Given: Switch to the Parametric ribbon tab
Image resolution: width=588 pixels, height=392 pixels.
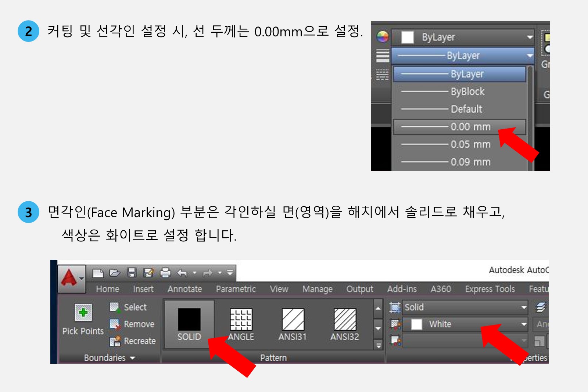Looking at the screenshot, I should tap(236, 289).
